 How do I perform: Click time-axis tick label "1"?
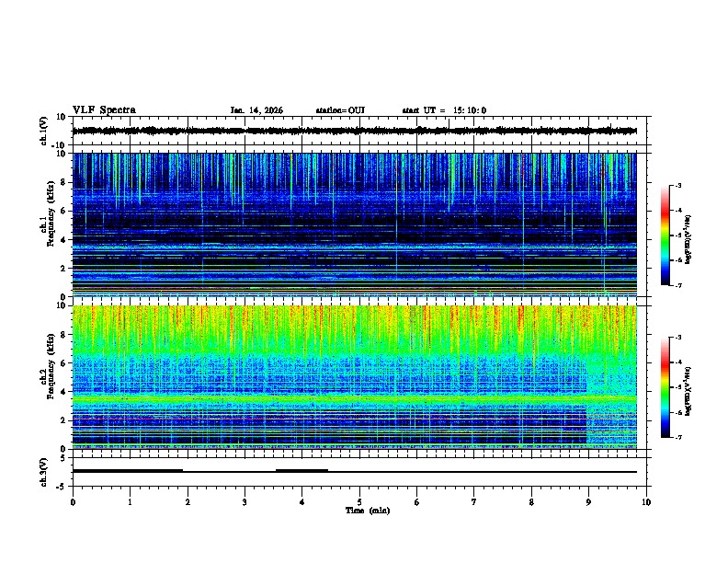130,502
